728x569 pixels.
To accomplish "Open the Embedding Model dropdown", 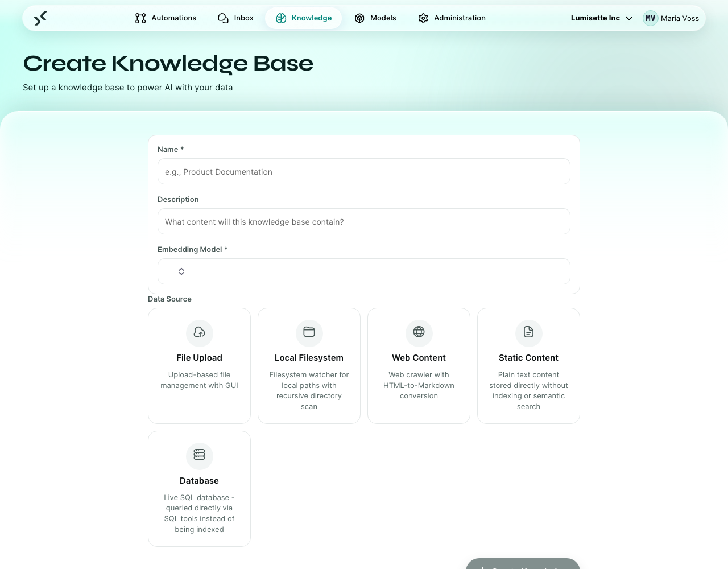I will click(x=364, y=271).
